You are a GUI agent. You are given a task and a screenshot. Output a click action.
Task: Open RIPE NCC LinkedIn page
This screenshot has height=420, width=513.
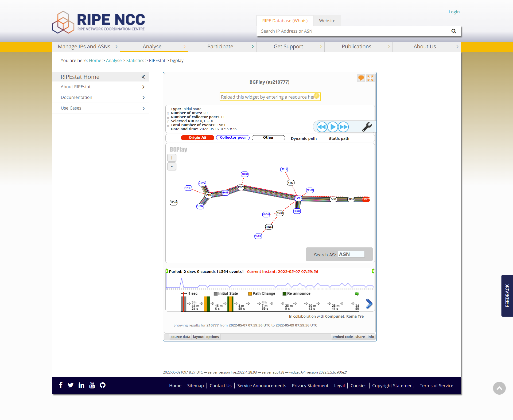click(81, 385)
